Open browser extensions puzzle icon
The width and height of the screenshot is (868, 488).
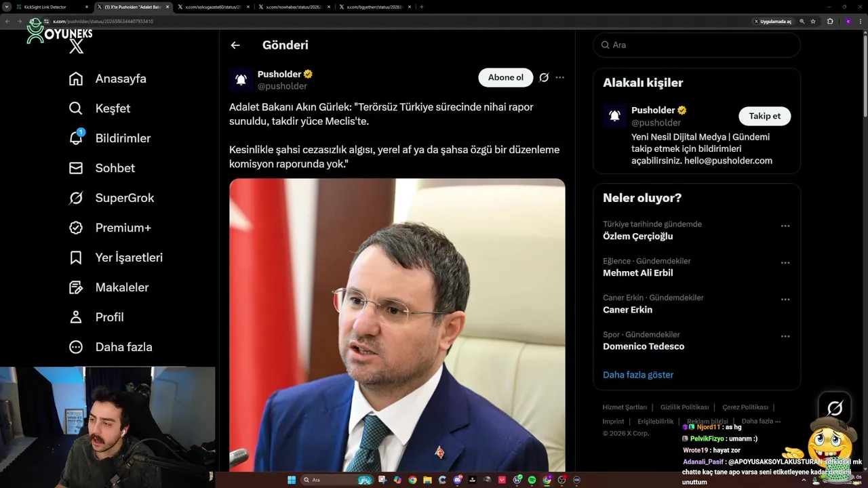830,21
